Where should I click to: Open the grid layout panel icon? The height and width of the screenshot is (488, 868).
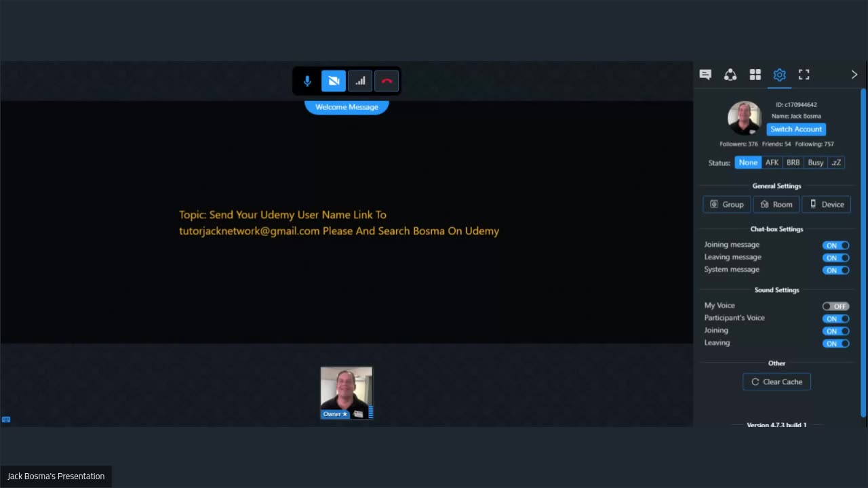click(755, 75)
